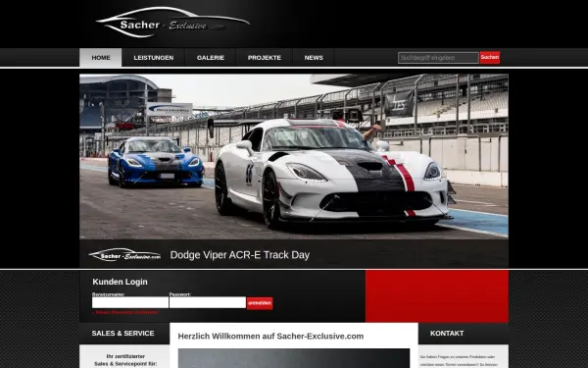Click the Kunden Login heading

(x=120, y=282)
